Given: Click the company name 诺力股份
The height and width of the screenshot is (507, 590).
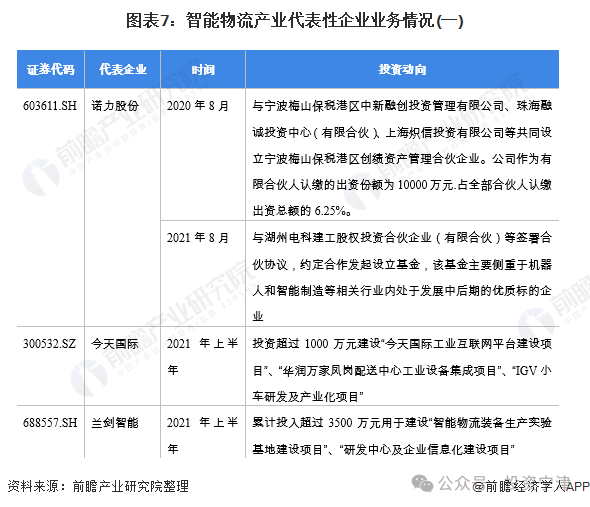Looking at the screenshot, I should (x=115, y=106).
